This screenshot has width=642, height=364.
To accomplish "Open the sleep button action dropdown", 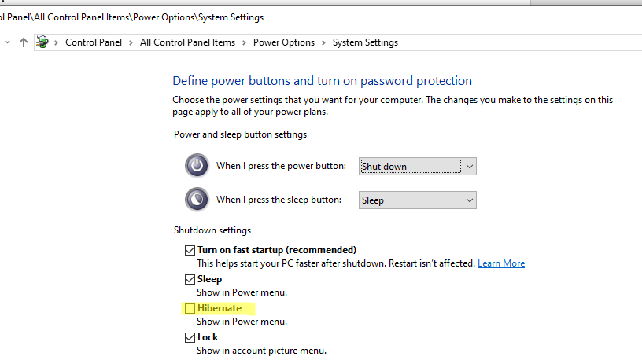I will [x=417, y=200].
